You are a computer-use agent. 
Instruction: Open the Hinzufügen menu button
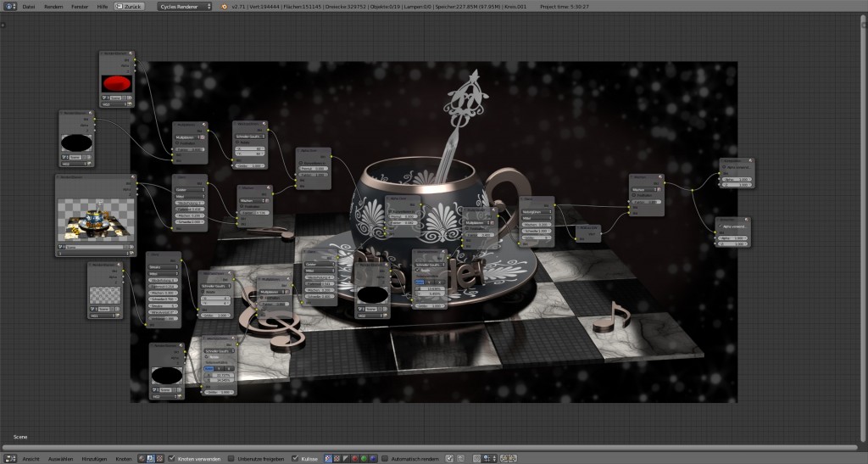click(94, 458)
